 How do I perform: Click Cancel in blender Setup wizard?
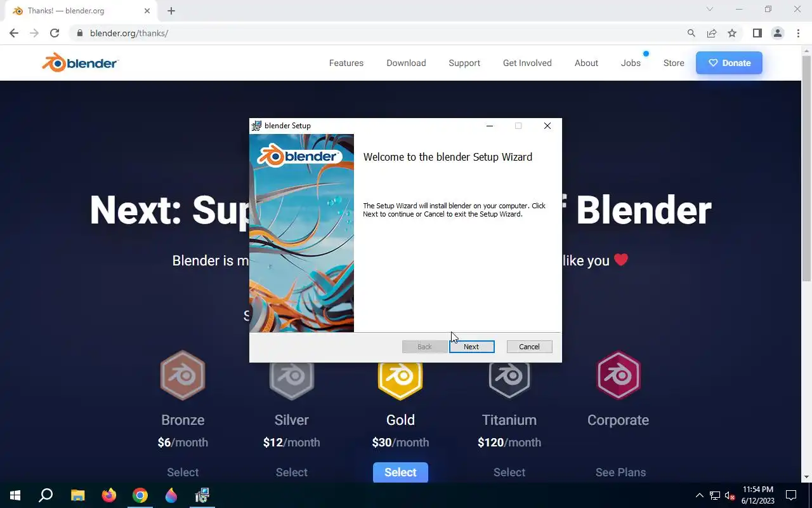pyautogui.click(x=529, y=347)
